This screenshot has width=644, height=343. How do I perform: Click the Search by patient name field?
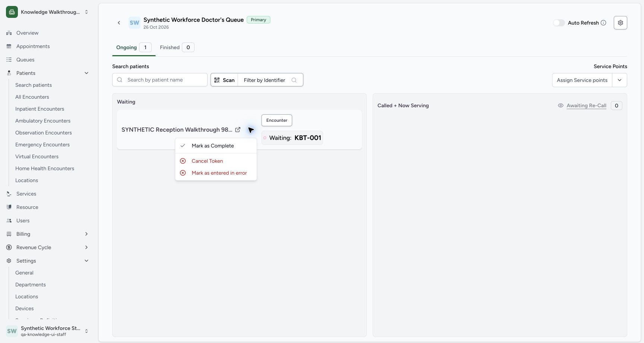click(160, 80)
